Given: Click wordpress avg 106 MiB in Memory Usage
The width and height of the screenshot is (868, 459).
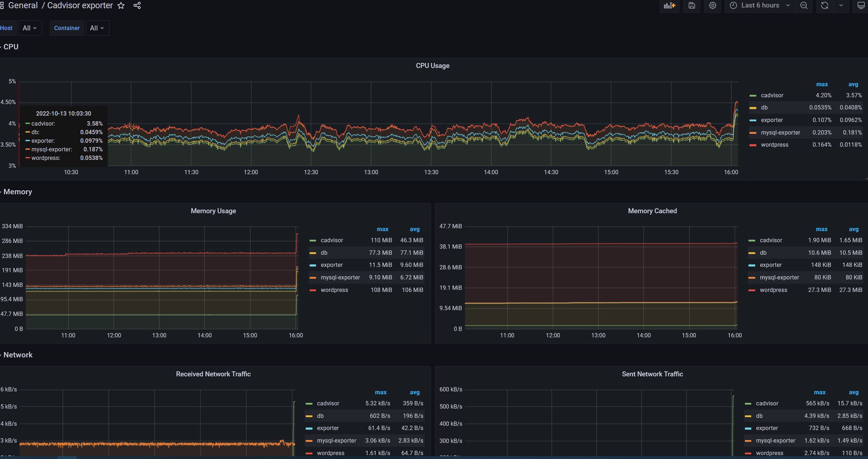Looking at the screenshot, I should (412, 290).
